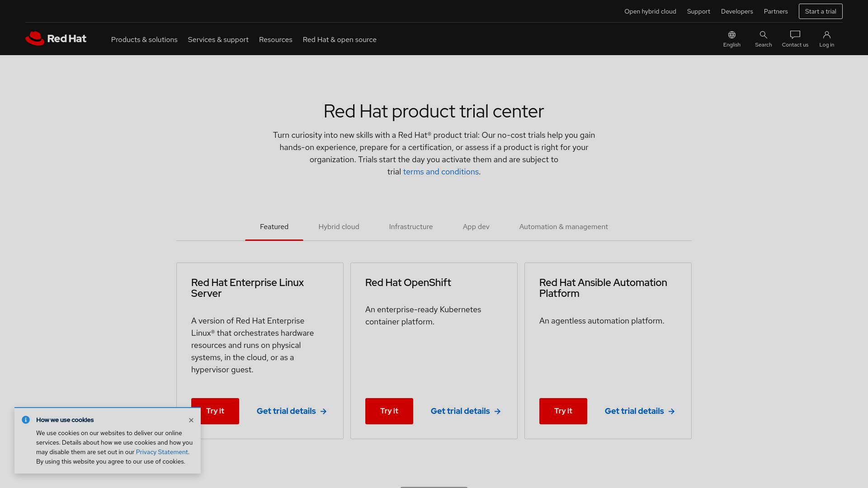The width and height of the screenshot is (868, 488).
Task: Switch to Automation & management tab
Action: (563, 227)
